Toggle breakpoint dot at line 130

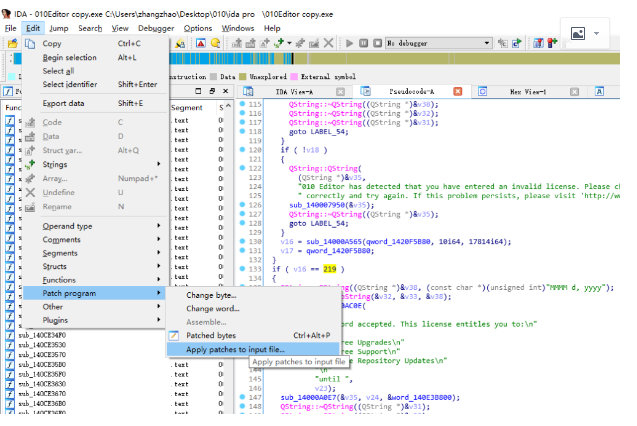(x=243, y=241)
